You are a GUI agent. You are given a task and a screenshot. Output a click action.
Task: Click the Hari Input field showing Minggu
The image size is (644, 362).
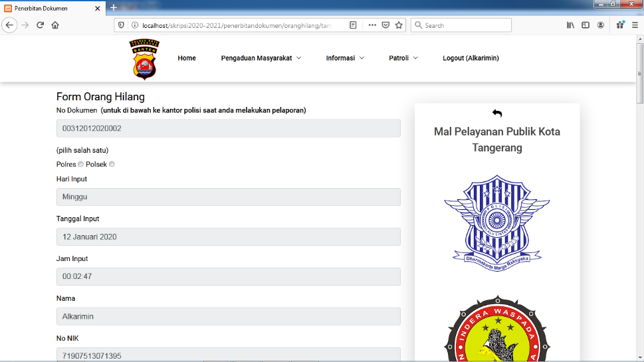tap(229, 197)
